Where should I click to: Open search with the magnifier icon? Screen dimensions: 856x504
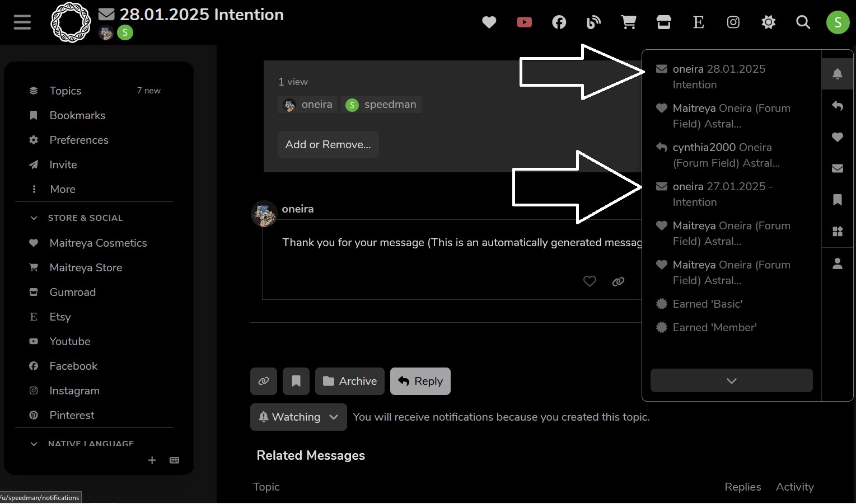(x=803, y=22)
